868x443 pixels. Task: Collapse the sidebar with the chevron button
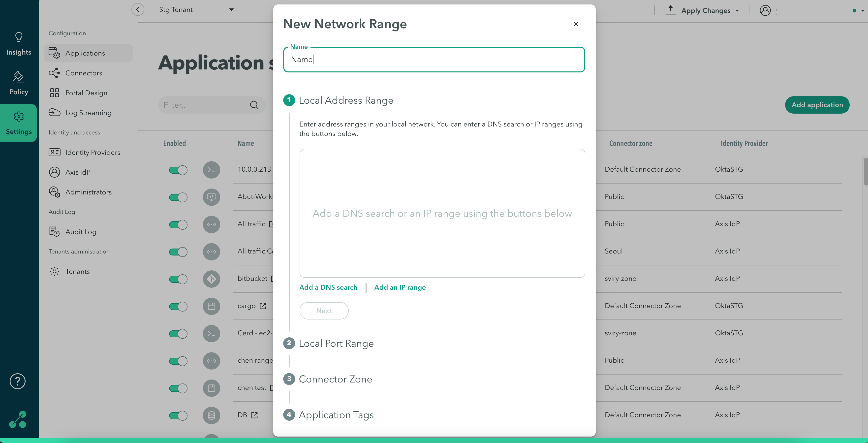point(137,9)
